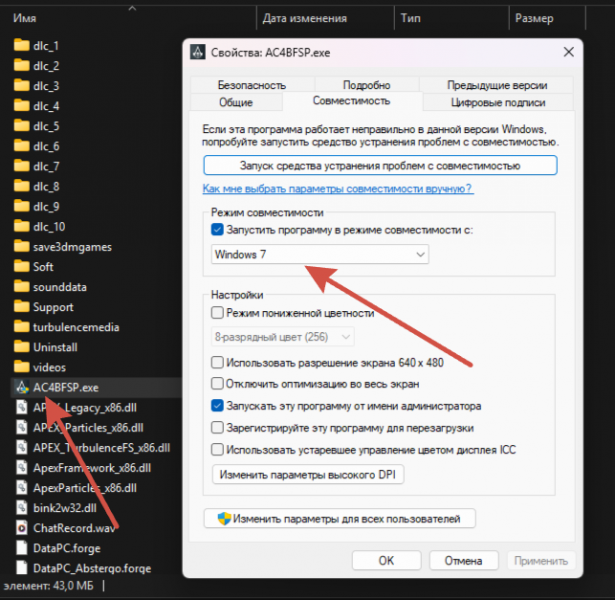Viewport: 615px width, 600px height.
Task: Switch to the Общие tab
Action: point(236,102)
